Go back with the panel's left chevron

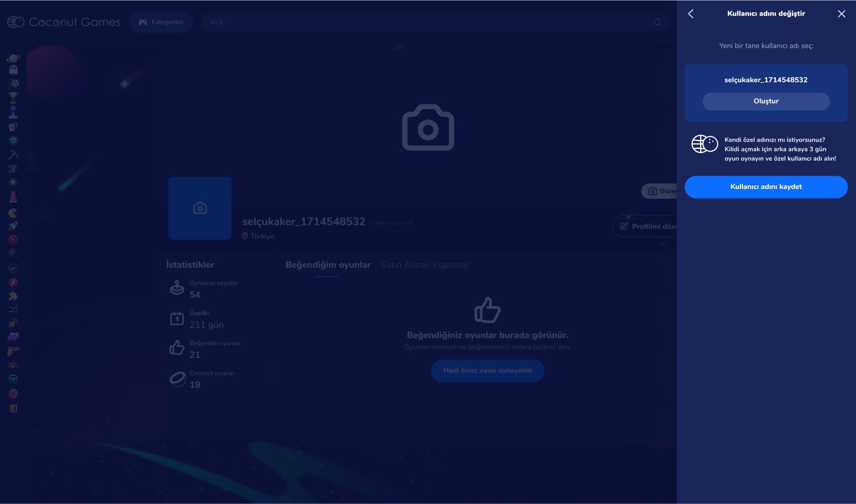(x=691, y=14)
